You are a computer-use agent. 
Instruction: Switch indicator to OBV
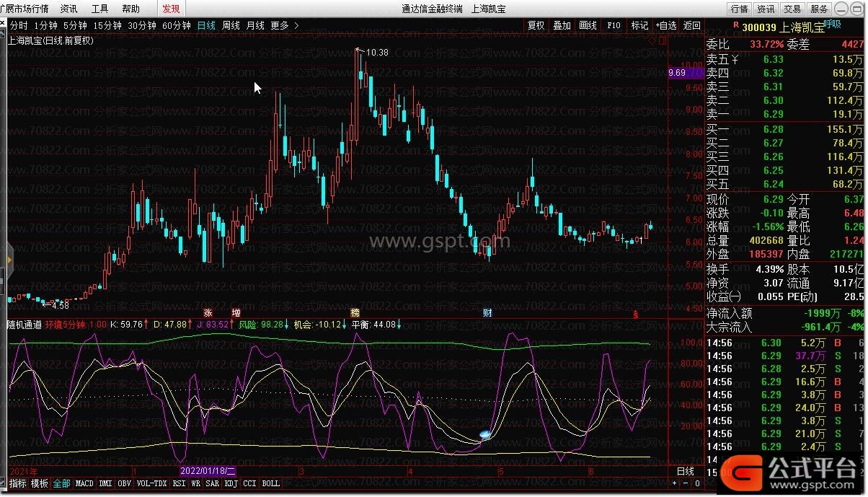point(125,483)
